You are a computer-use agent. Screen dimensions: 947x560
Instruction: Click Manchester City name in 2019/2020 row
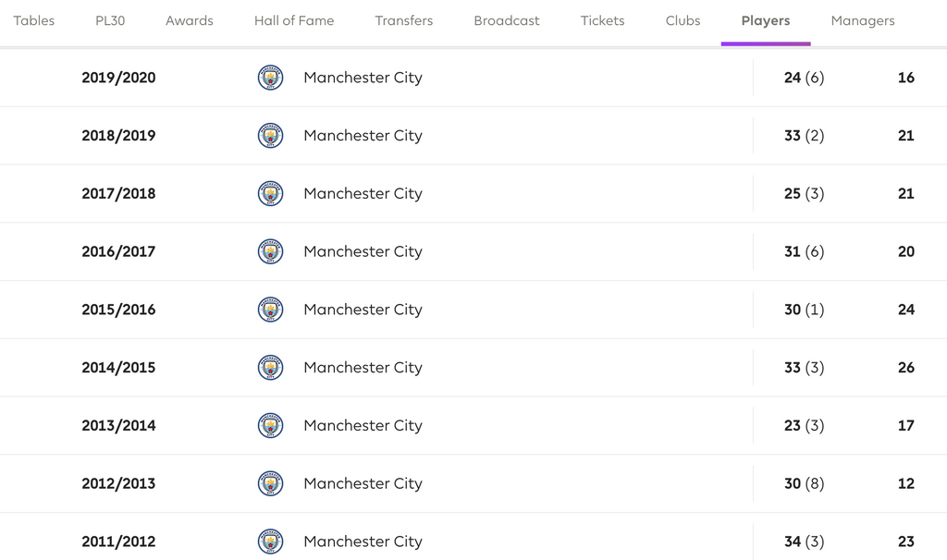pos(363,78)
